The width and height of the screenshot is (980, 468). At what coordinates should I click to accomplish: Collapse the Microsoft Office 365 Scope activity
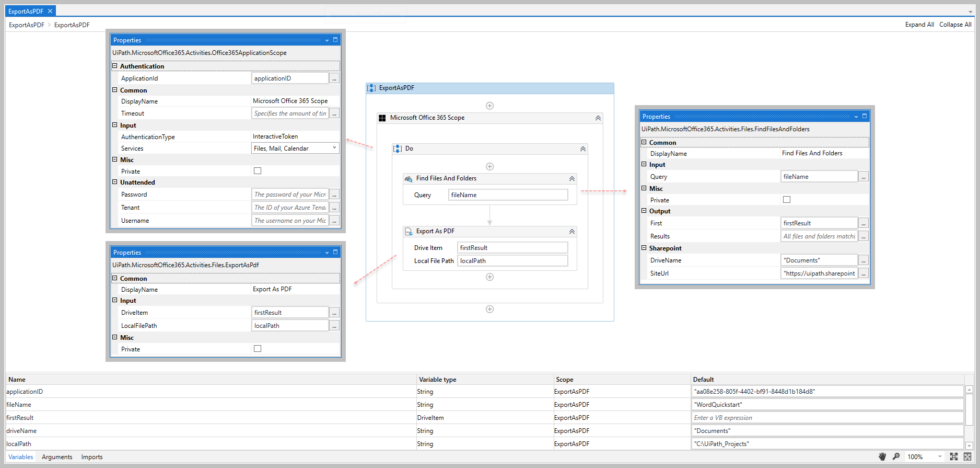(598, 118)
